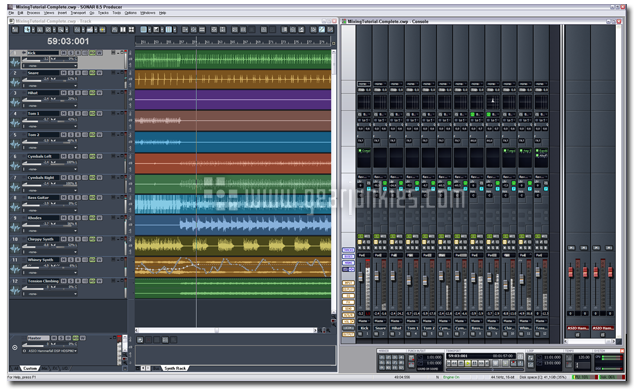Arm the Hihat track for recording
This screenshot has height=391, width=634.
78,93
